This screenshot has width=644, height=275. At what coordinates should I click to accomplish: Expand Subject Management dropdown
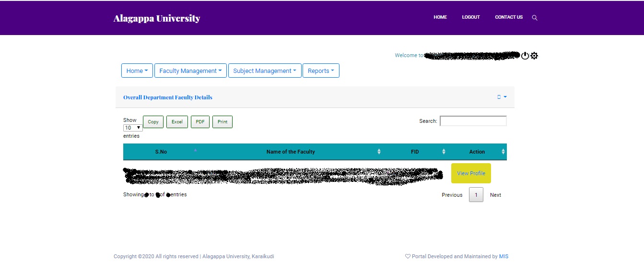[x=265, y=71]
